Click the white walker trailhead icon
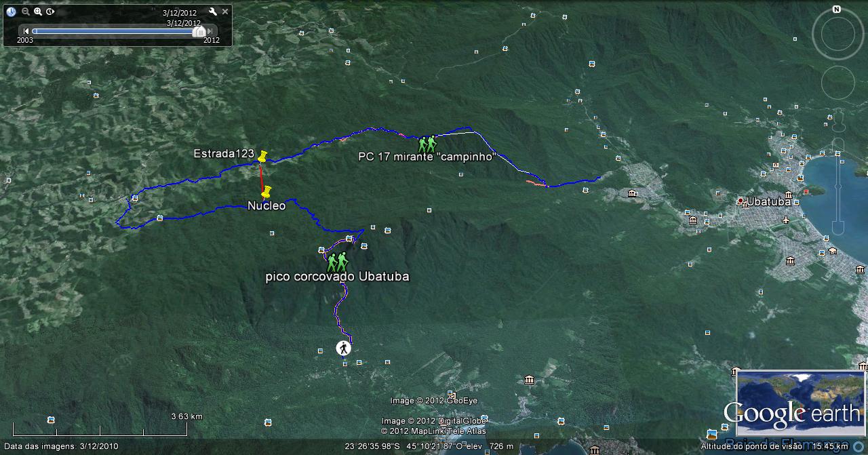 coord(344,348)
